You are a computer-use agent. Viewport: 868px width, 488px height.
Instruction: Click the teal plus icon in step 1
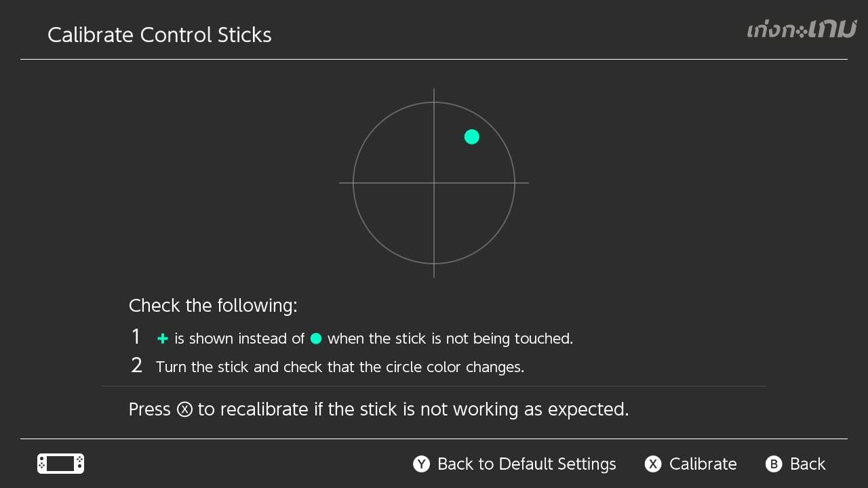click(x=162, y=338)
